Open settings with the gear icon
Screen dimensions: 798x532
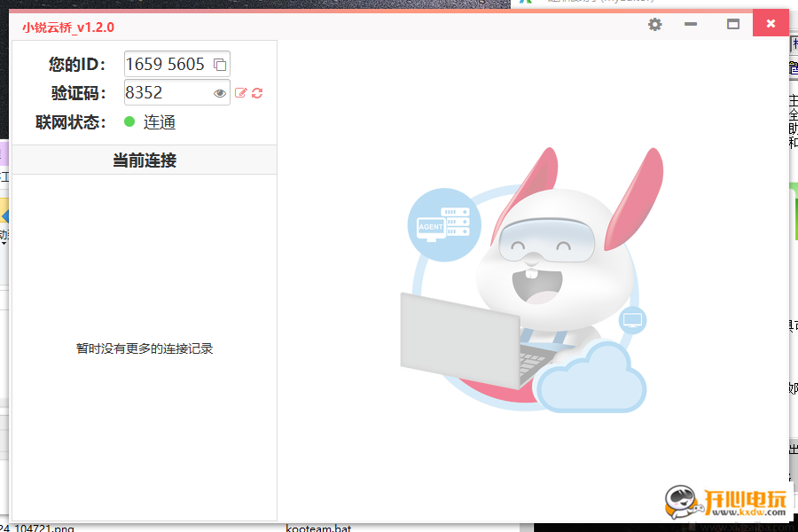tap(654, 24)
